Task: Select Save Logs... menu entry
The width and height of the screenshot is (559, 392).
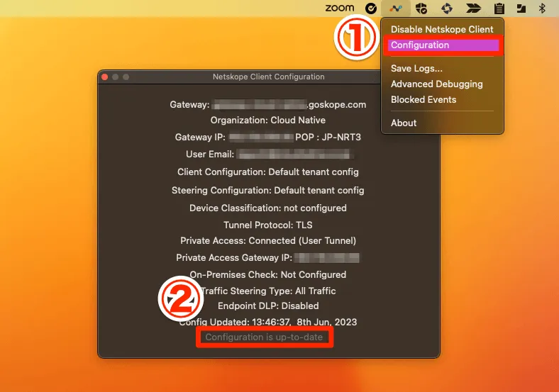Action: (416, 69)
